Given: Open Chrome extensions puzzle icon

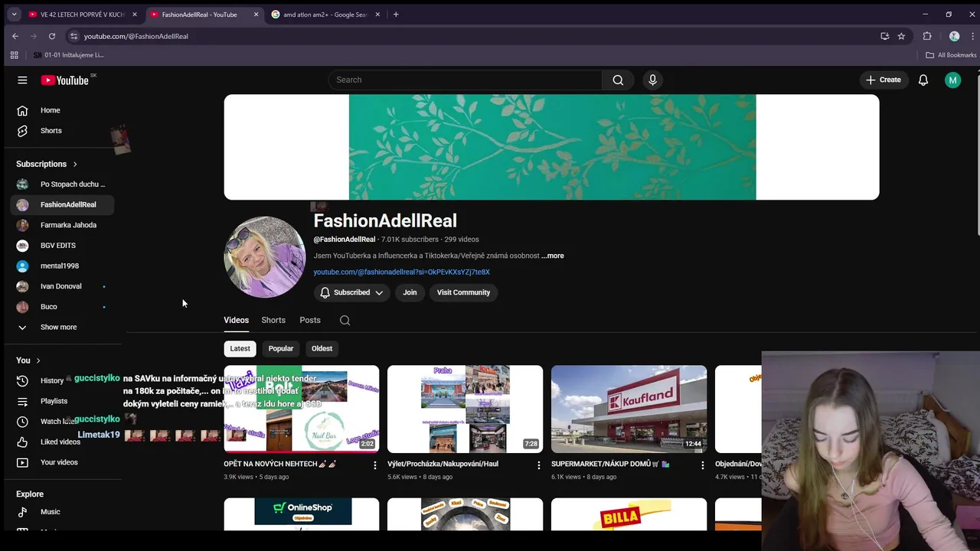Looking at the screenshot, I should 927,36.
